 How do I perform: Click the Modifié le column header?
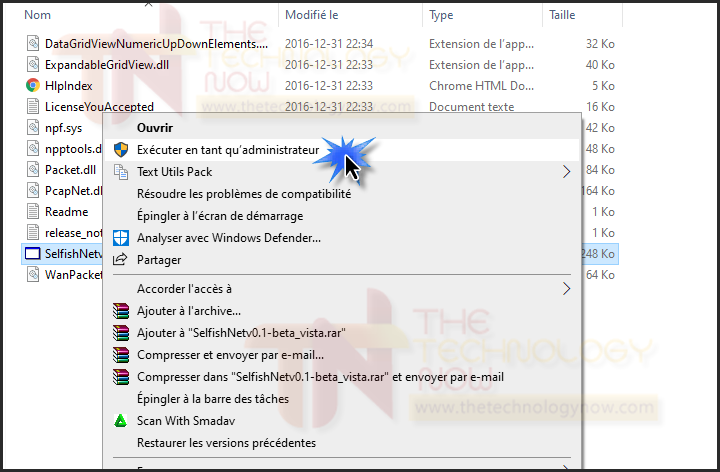coord(311,15)
